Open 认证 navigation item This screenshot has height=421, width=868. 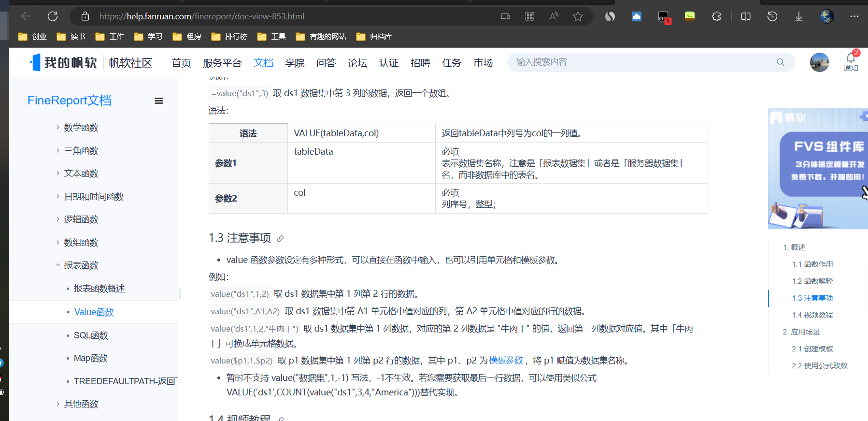(x=389, y=63)
